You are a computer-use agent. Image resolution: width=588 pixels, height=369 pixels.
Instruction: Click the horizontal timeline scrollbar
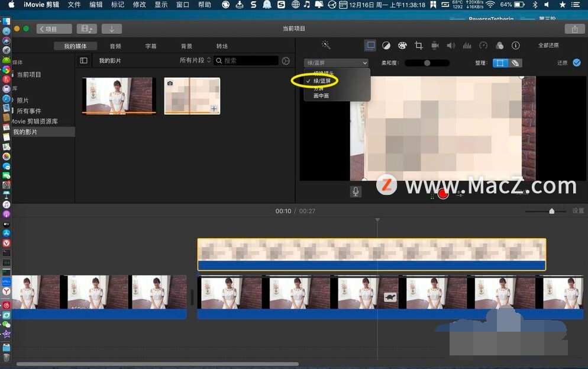click(157, 364)
